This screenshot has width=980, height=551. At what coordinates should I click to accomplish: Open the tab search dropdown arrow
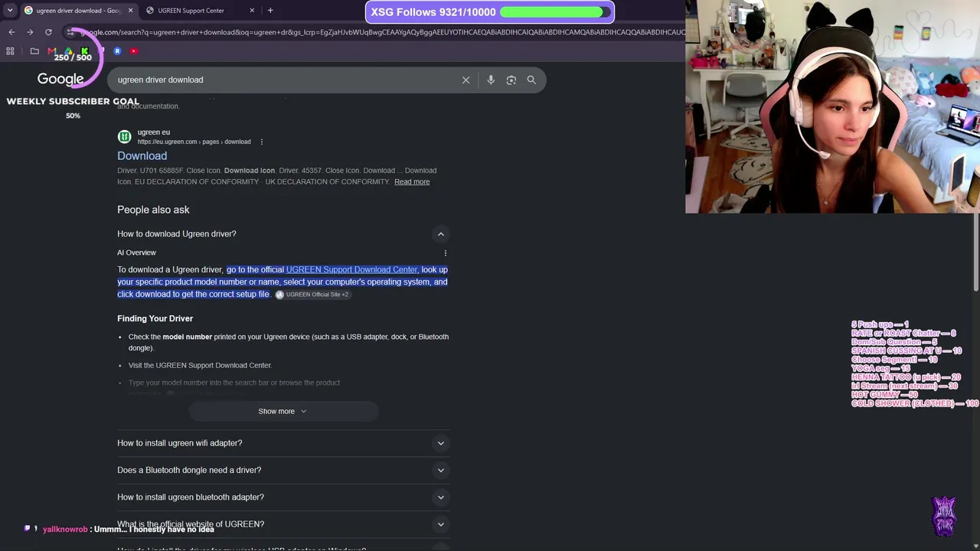tap(10, 11)
